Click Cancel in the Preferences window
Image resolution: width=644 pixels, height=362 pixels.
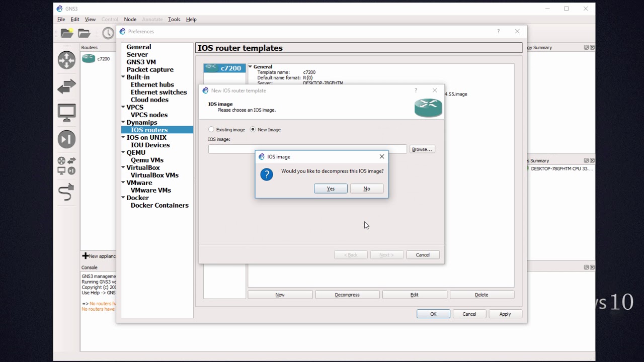[469, 314]
